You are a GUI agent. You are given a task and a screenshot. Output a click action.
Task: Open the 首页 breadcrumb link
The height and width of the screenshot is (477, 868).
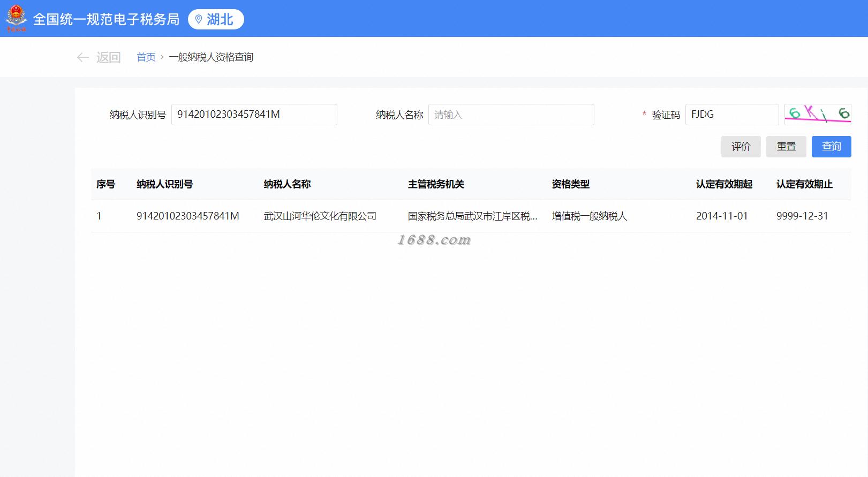[146, 57]
